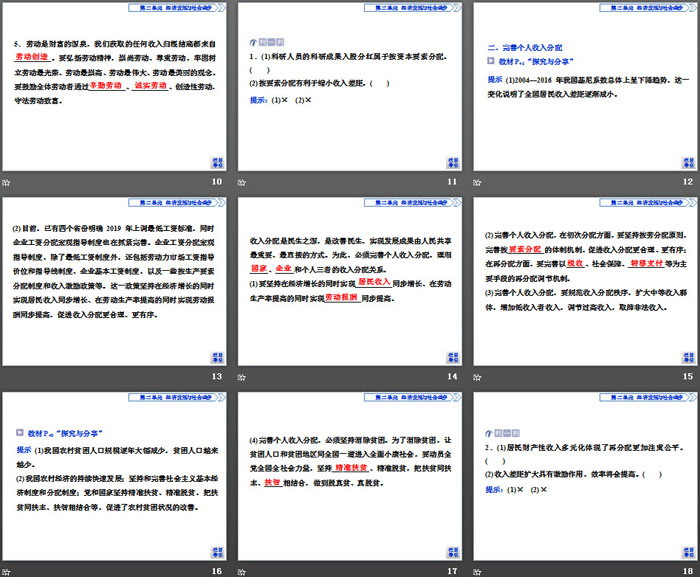Viewport: 700px width, 577px height.
Task: Select slide 13 thumbnail
Action: coord(114,281)
